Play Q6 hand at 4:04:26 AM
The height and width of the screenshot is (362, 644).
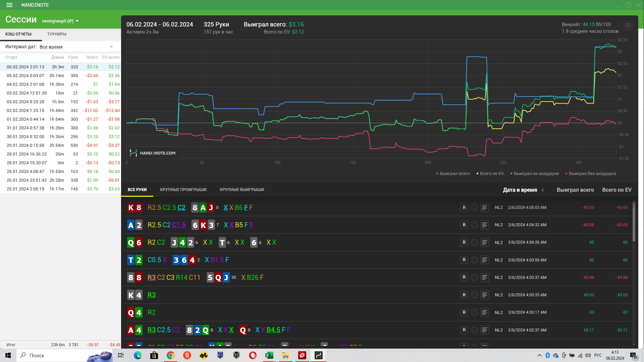tap(474, 242)
